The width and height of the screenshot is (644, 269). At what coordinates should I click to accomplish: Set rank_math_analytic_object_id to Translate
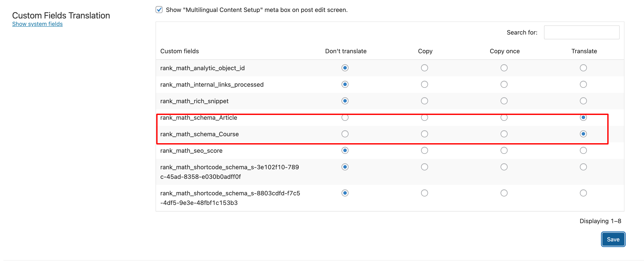coord(583,68)
